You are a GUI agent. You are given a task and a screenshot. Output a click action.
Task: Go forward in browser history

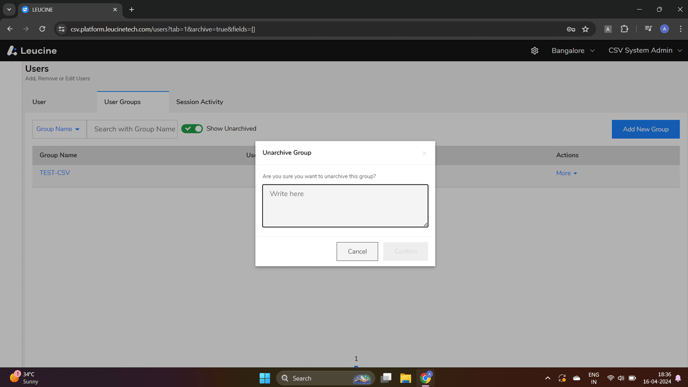click(x=26, y=29)
